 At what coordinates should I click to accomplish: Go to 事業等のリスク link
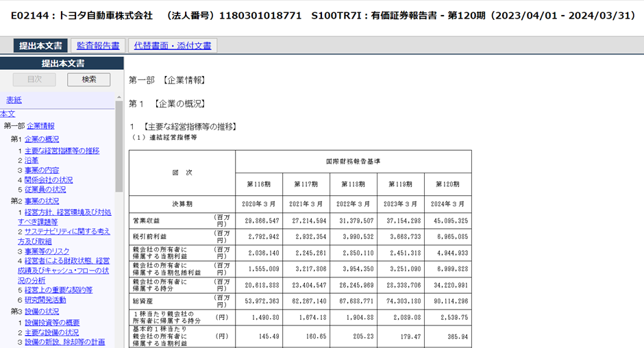point(47,251)
